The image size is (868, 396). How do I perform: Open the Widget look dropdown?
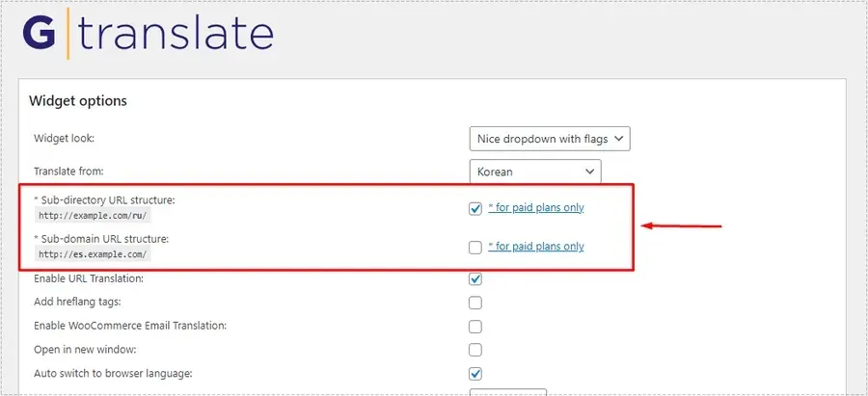click(550, 139)
